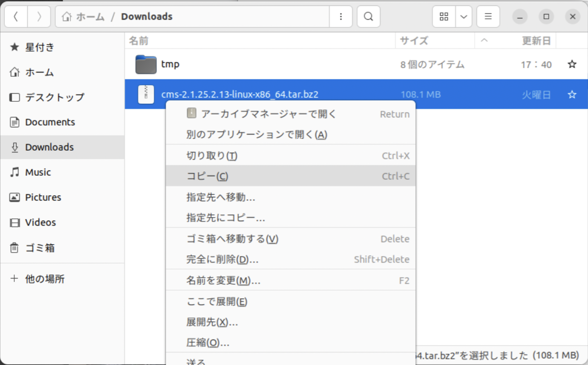The height and width of the screenshot is (365, 588).
Task: Open the path bar three-dot menu
Action: [x=341, y=17]
